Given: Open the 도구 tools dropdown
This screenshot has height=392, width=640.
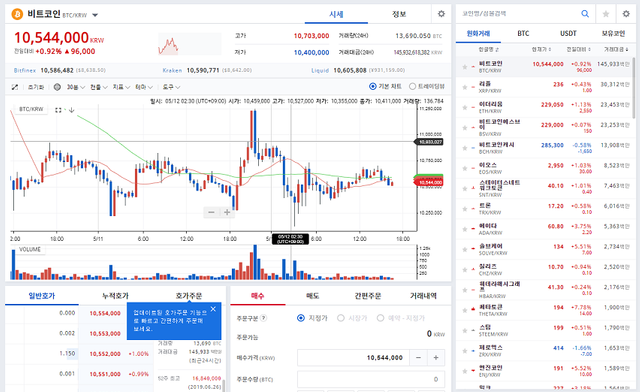Looking at the screenshot, I should coord(171,87).
